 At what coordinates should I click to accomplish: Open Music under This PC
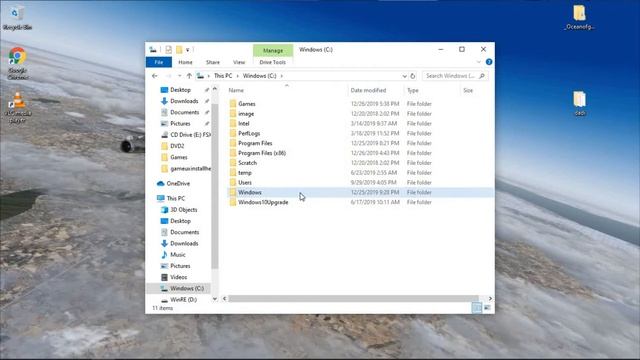pyautogui.click(x=178, y=255)
